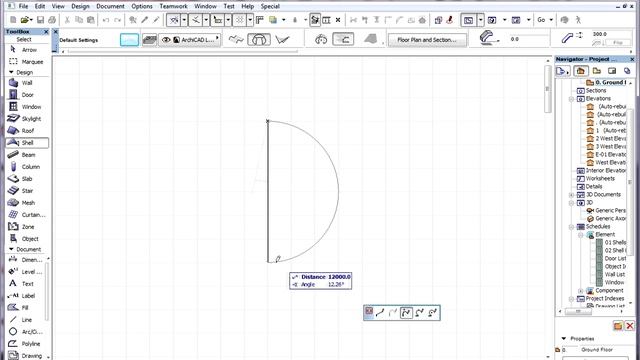Open Worksheets in Navigator tree
640x360 pixels.
(600, 178)
